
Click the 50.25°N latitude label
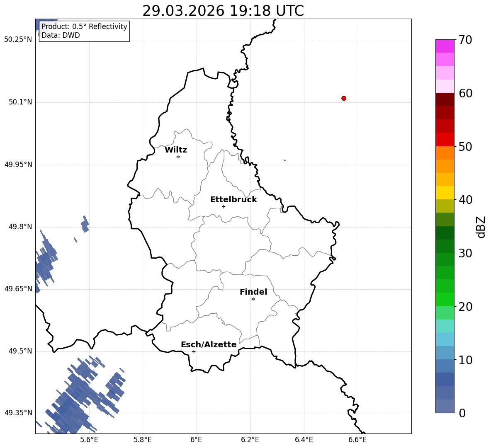18,40
